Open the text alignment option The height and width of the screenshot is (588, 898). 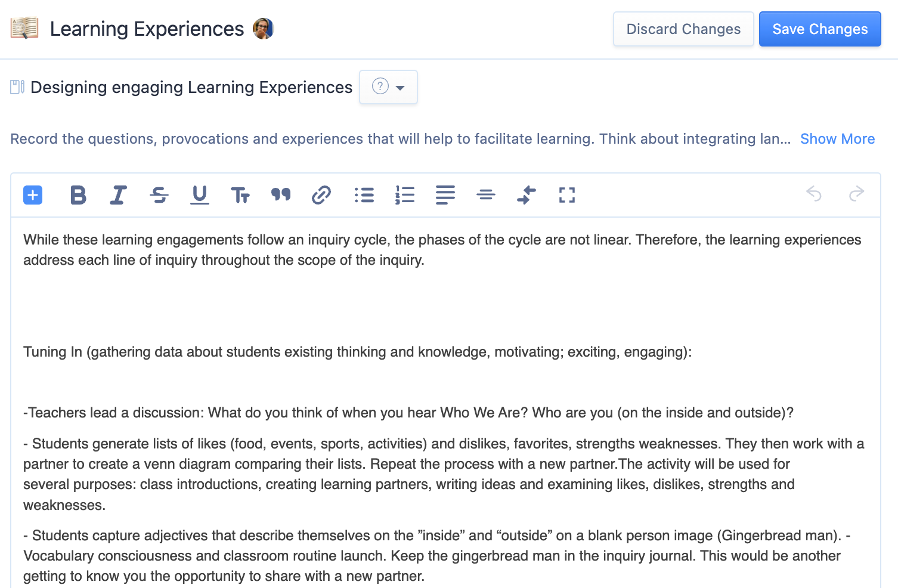coord(445,195)
